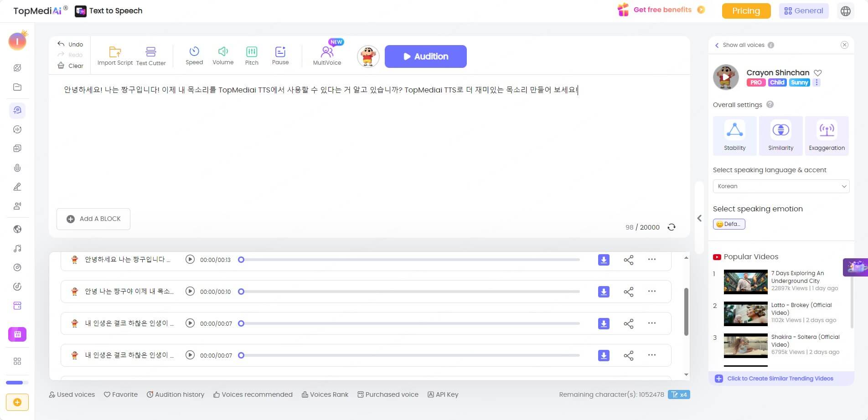Open Import Script tool
This screenshot has width=868, height=420.
click(115, 56)
